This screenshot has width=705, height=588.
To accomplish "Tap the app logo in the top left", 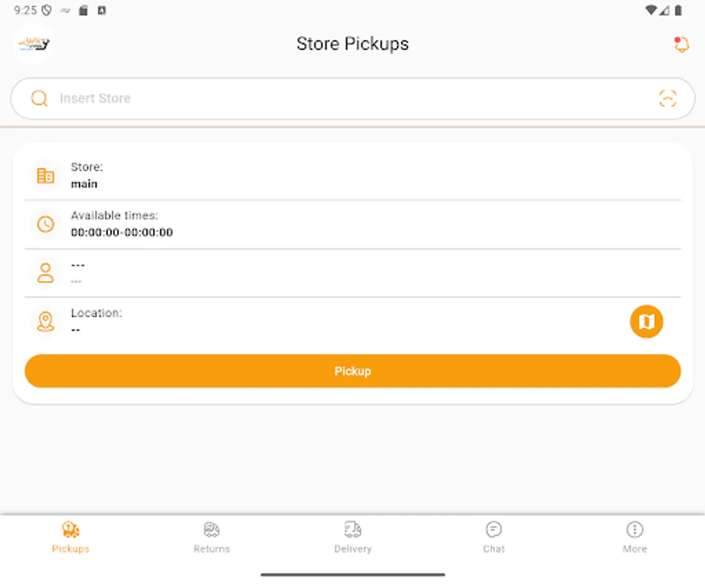I will pos(33,43).
